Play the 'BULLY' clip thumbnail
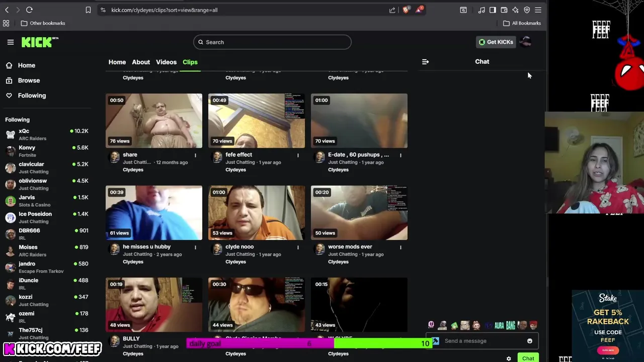Image resolution: width=644 pixels, height=362 pixels. coord(154,305)
